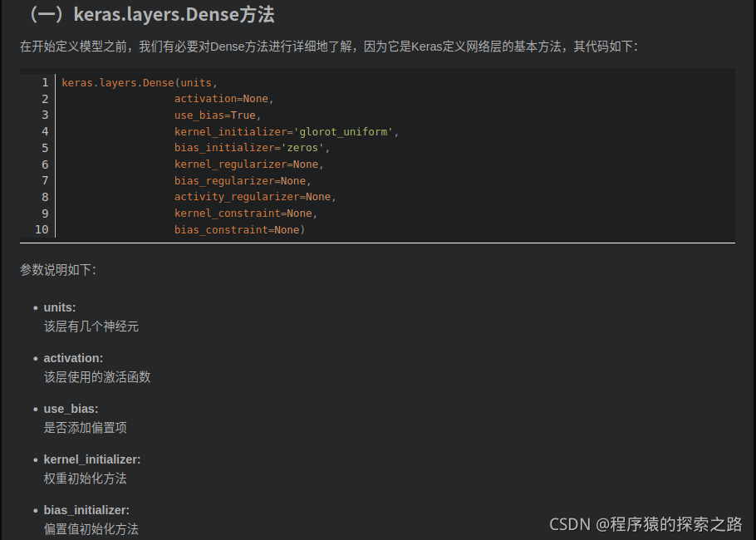Click the description '该层使用的激活函数'
Image resolution: width=756 pixels, height=540 pixels.
[97, 377]
